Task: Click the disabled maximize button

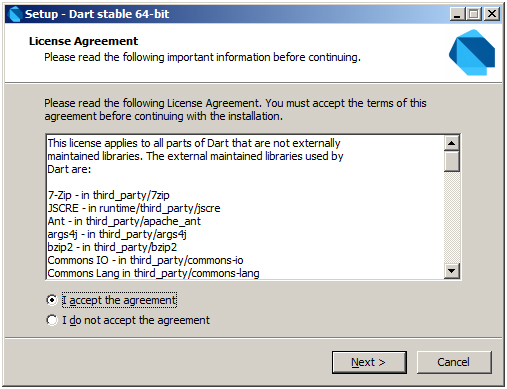Action: pos(474,14)
